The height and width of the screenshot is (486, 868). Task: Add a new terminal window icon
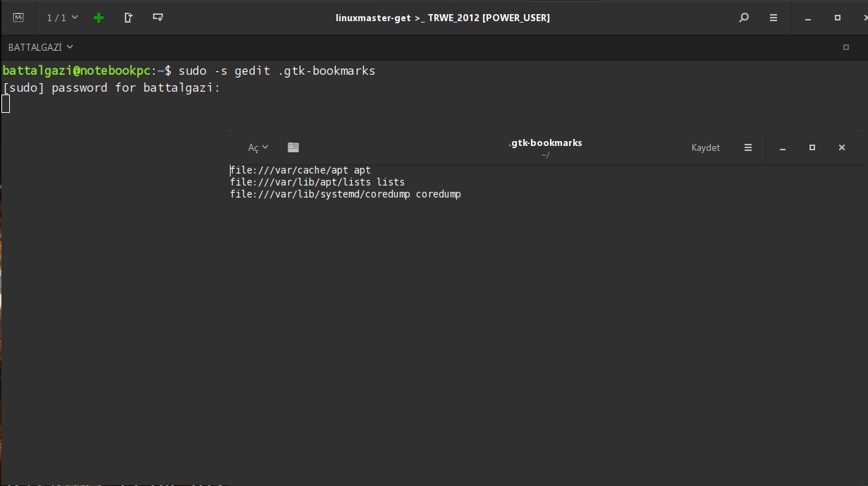click(158, 18)
